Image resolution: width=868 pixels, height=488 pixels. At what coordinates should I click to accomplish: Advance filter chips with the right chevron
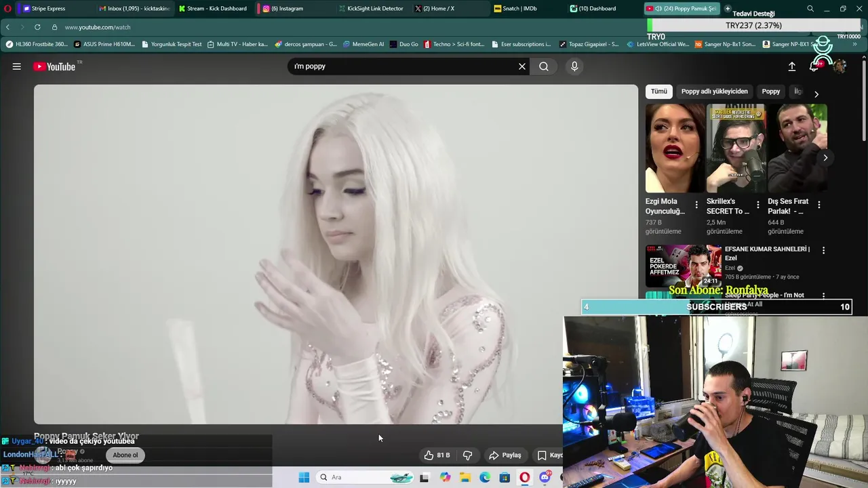click(x=816, y=94)
